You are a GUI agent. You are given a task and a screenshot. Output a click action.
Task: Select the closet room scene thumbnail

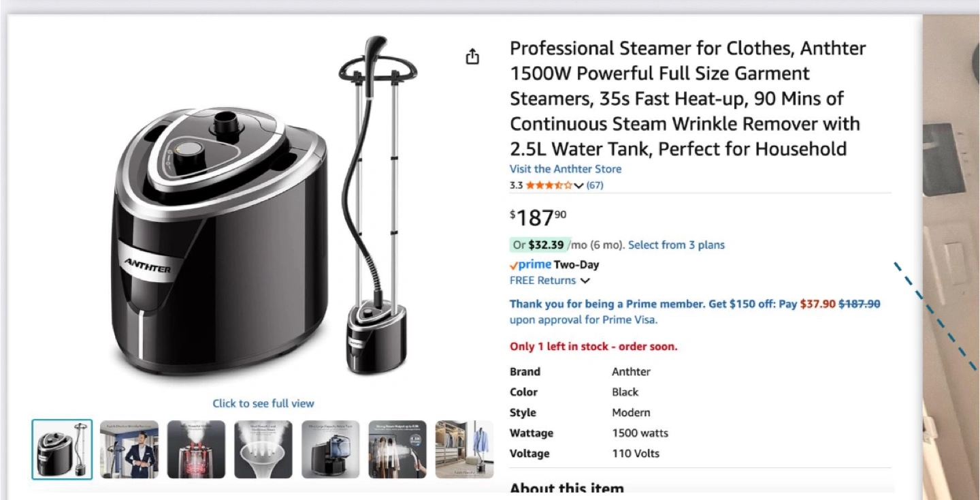pyautogui.click(x=464, y=450)
